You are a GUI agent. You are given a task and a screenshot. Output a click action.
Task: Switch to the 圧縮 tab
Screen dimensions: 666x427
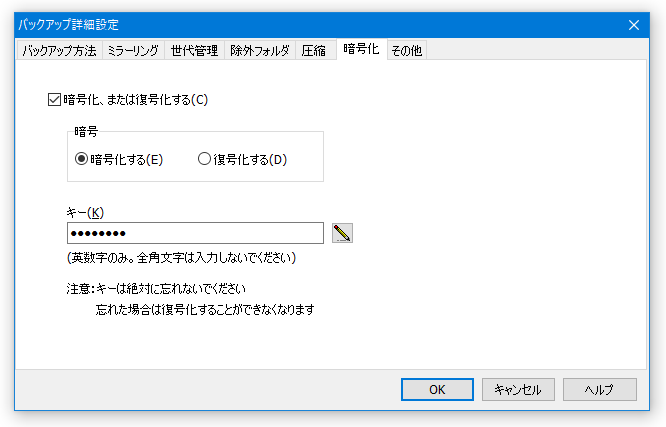pyautogui.click(x=313, y=51)
